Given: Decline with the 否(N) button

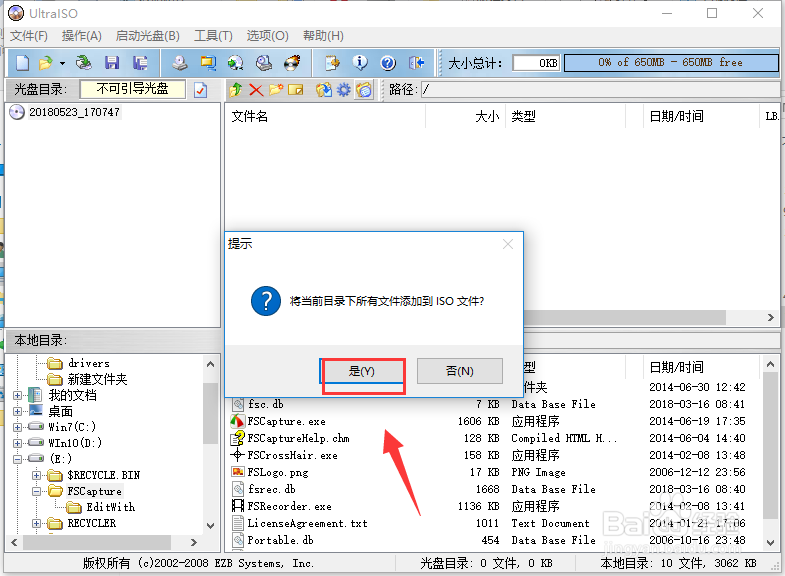Looking at the screenshot, I should tap(460, 371).
